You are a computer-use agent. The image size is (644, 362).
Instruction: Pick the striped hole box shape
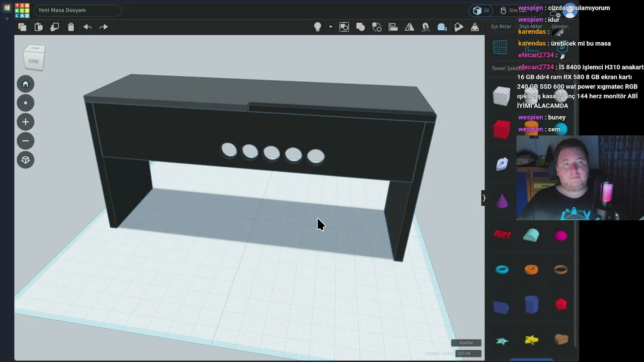501,96
